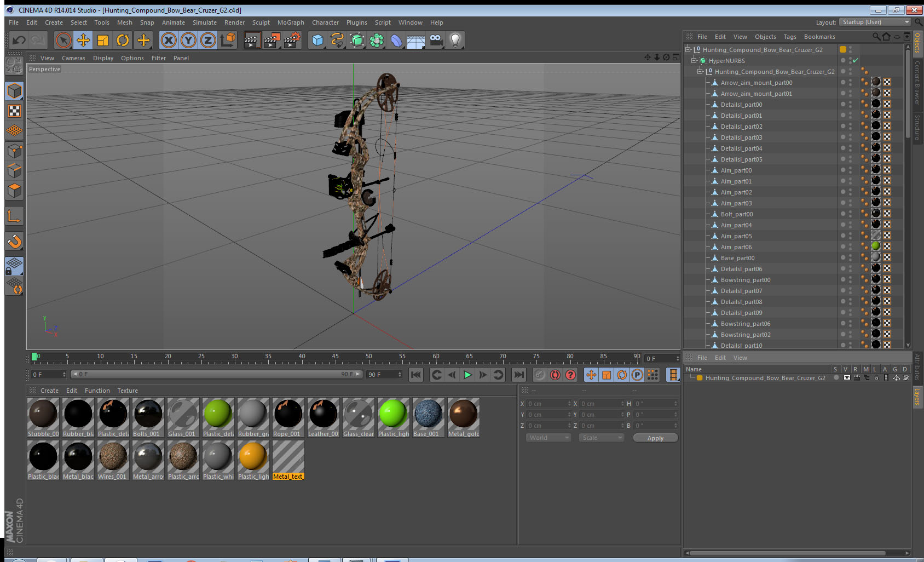Toggle HyperNURBS green enable checkmark

[x=856, y=60]
